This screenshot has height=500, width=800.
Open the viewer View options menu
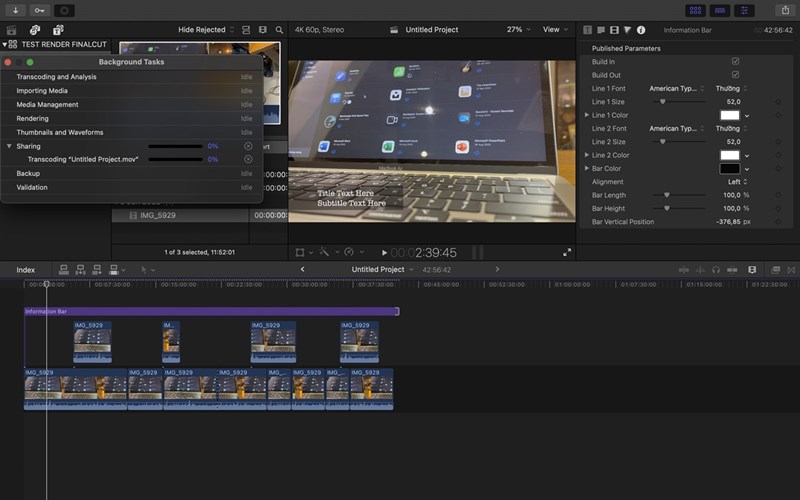[555, 30]
